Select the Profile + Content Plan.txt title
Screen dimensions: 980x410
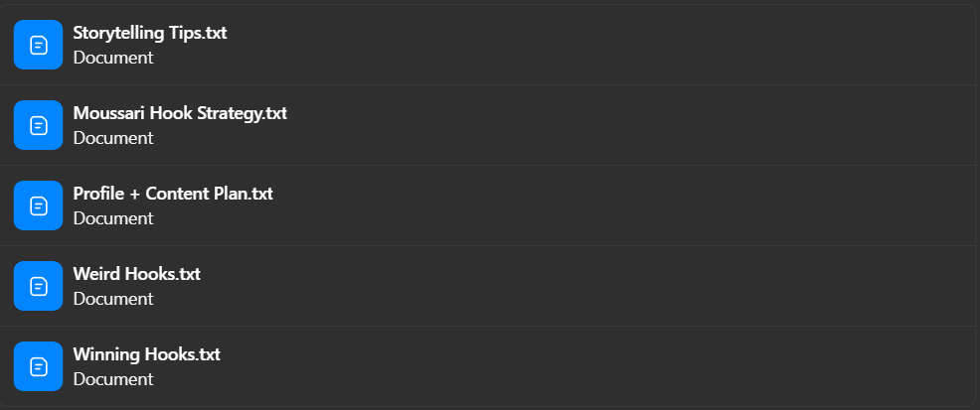point(173,194)
